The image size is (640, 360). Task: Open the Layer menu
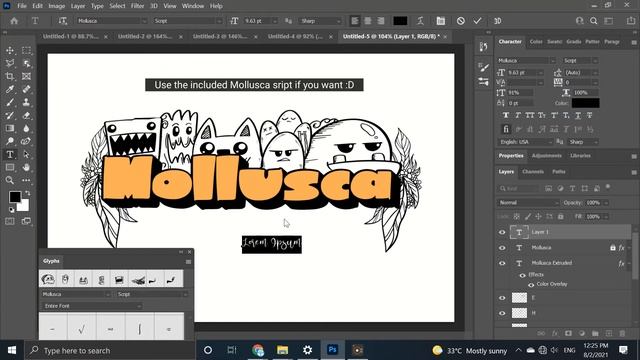pyautogui.click(x=78, y=6)
